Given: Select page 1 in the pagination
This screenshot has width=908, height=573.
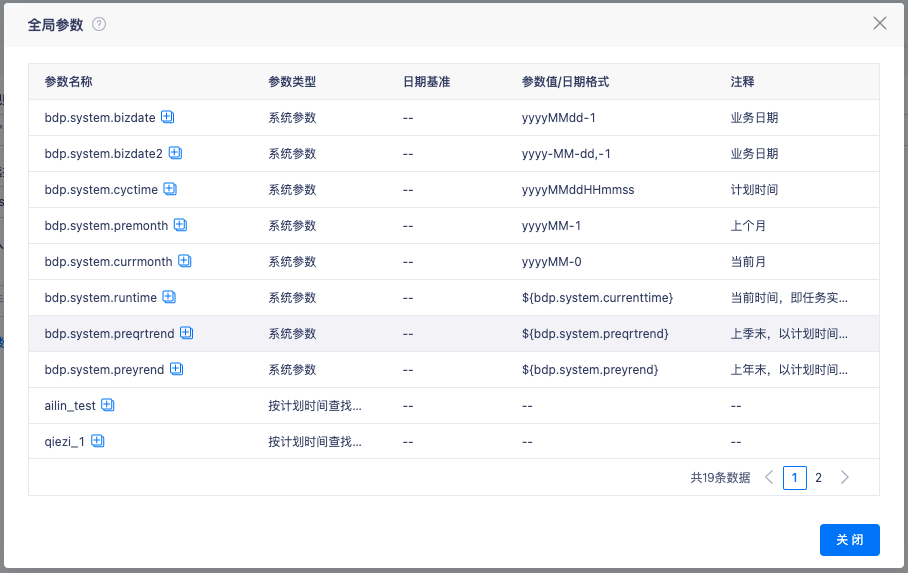Looking at the screenshot, I should point(794,477).
